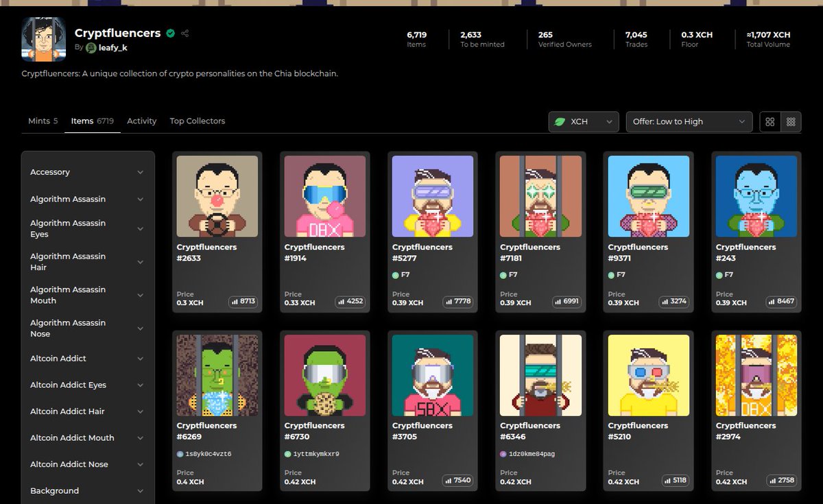Expand the Background filter
This screenshot has width=823, height=504.
coord(88,491)
